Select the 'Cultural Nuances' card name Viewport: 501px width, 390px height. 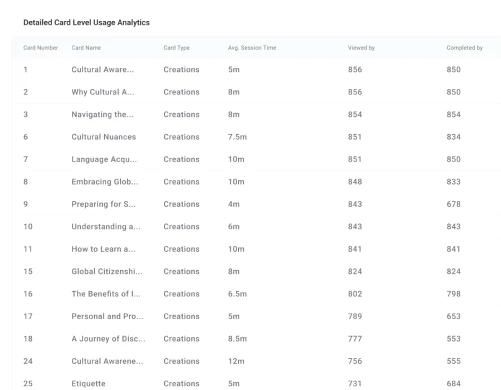[104, 137]
